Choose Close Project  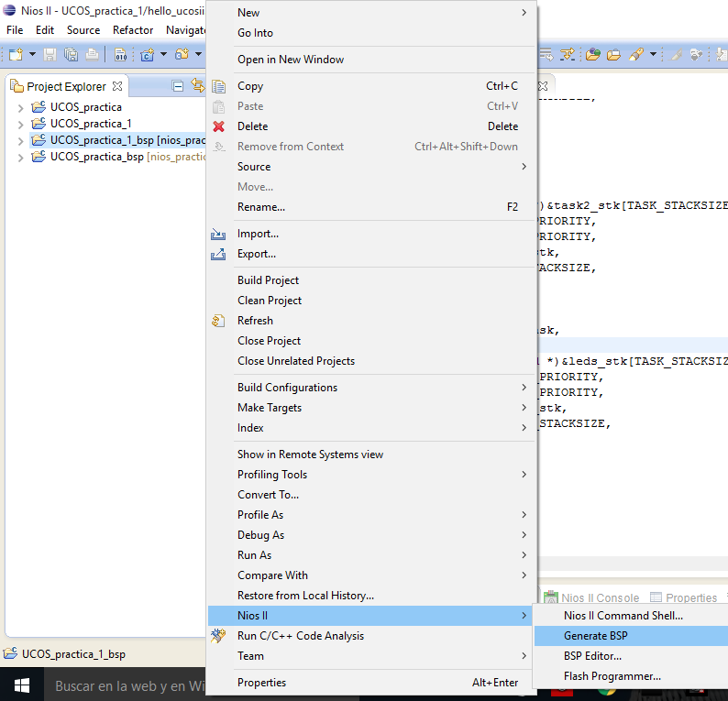pos(371,341)
